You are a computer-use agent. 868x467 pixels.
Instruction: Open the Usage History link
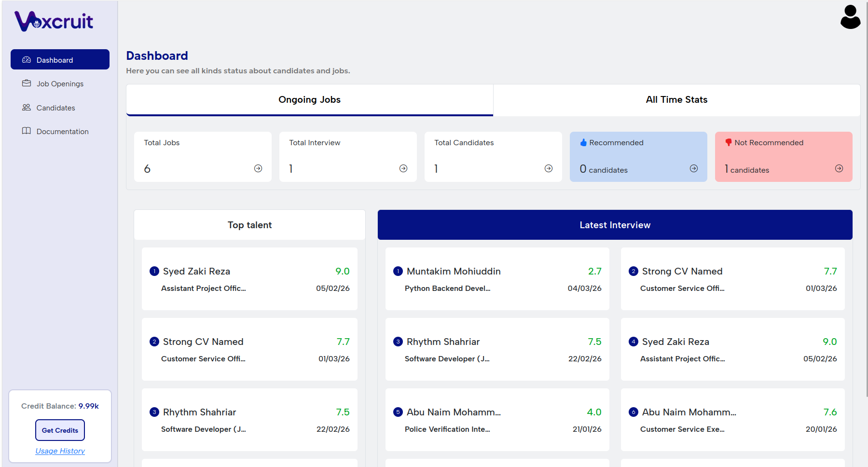tap(60, 451)
